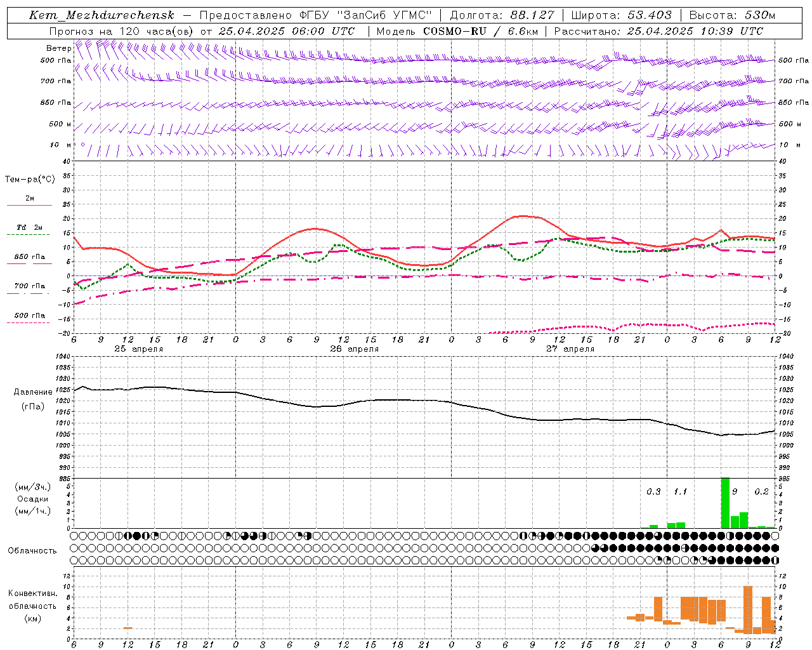Click the '(мм/3ч.)' precipitation unit label
Screen dimensions: 812x650
pos(32,487)
